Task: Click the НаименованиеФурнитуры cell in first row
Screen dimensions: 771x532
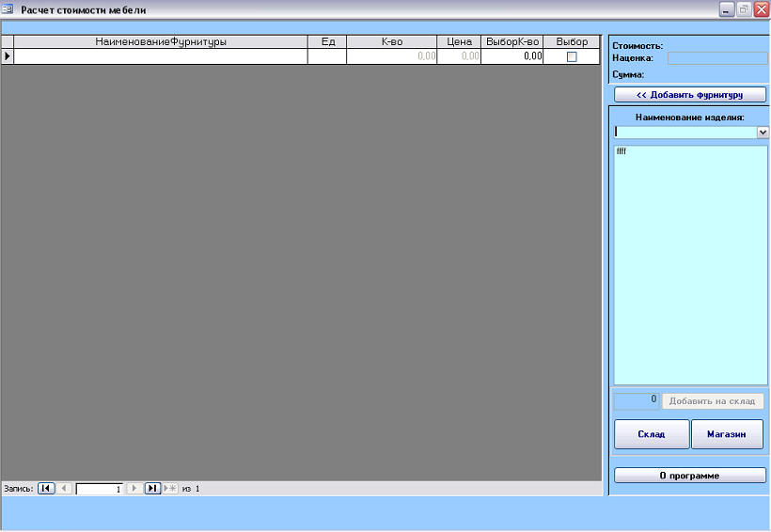Action: (161, 56)
